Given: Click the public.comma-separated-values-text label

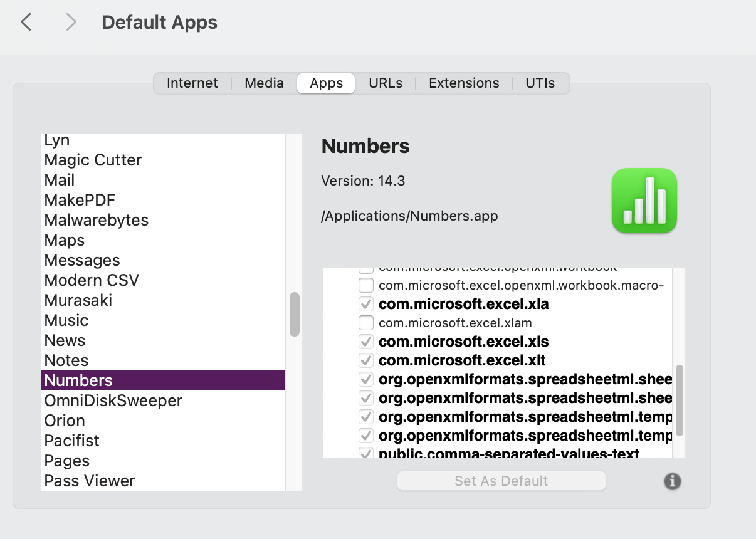Looking at the screenshot, I should (509, 453).
